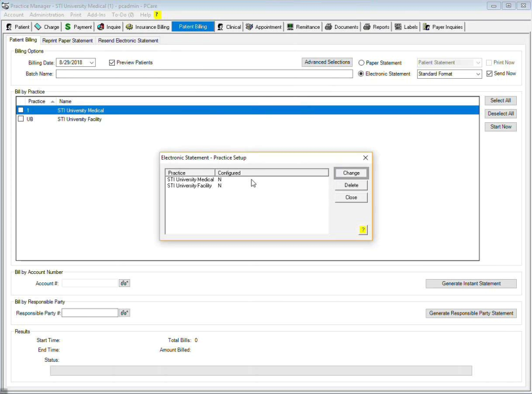Click the Responsible Party lookup binoculars icon
The width and height of the screenshot is (532, 394).
coord(124,313)
